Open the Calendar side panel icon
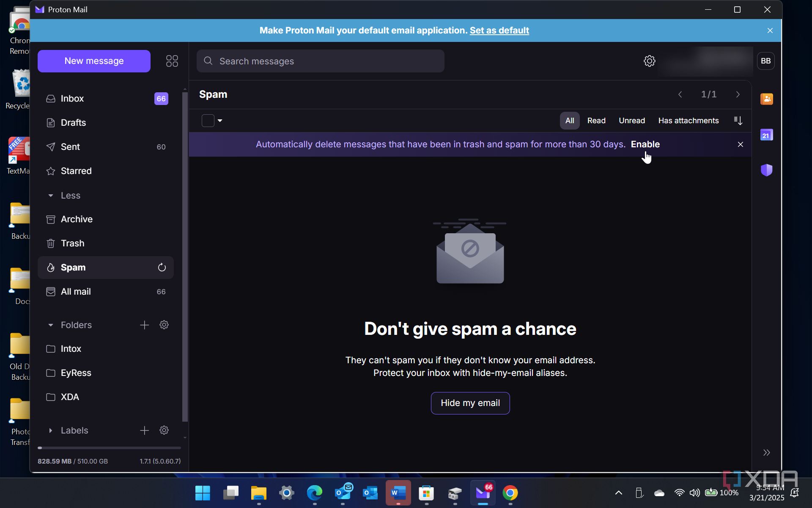This screenshot has width=812, height=508. pos(766,135)
